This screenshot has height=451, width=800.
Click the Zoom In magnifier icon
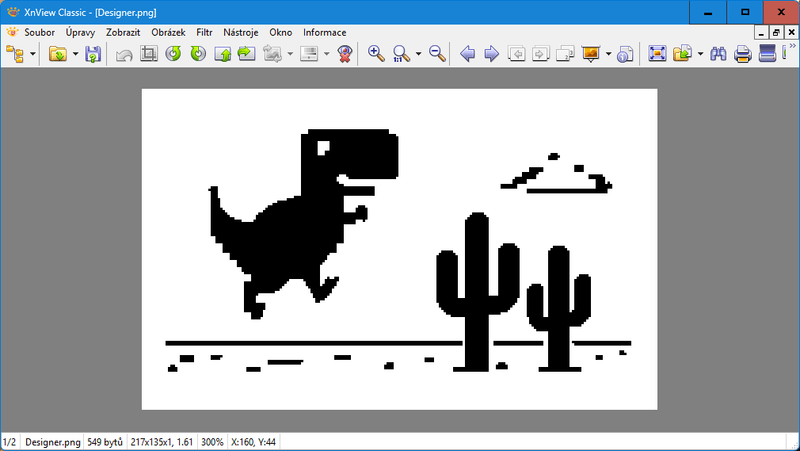(376, 54)
